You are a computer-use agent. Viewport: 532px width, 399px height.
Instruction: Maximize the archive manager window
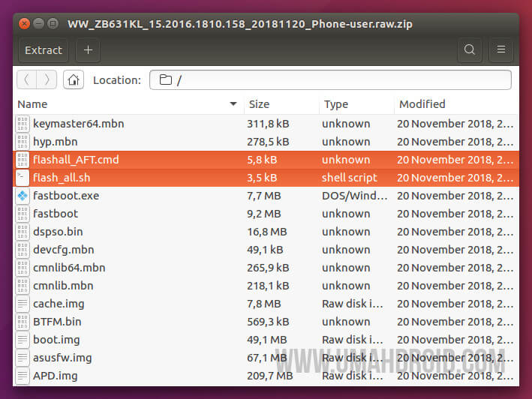click(53, 24)
